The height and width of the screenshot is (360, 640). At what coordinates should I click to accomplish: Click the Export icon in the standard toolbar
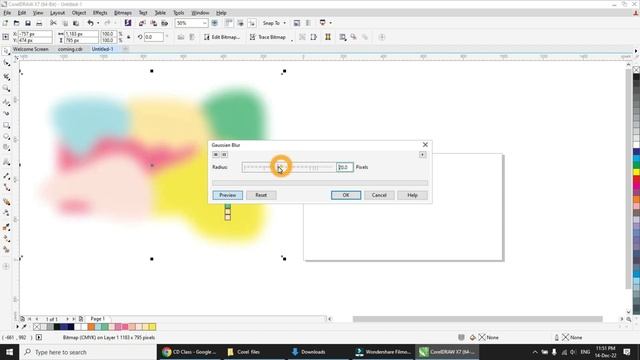click(153, 23)
